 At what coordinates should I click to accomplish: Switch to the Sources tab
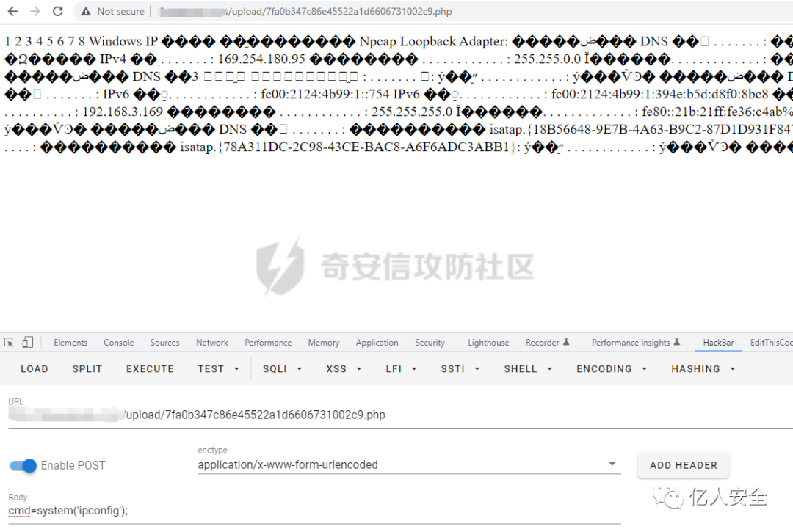(165, 342)
